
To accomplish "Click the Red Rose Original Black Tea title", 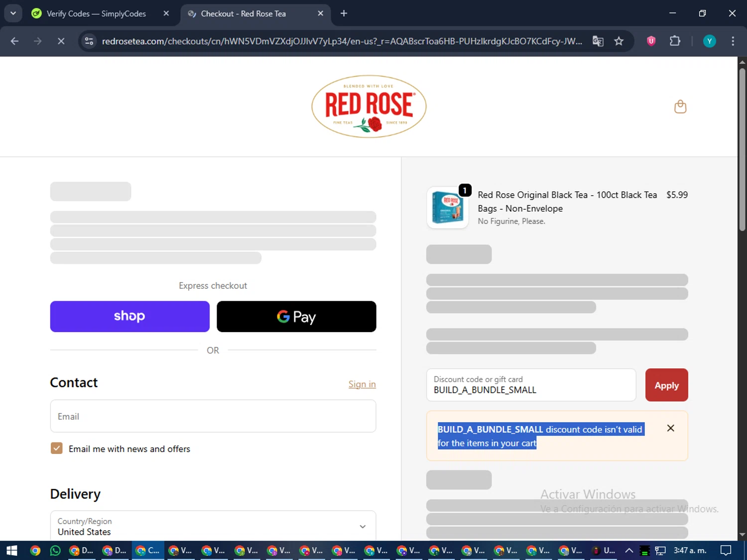I will coord(567,202).
